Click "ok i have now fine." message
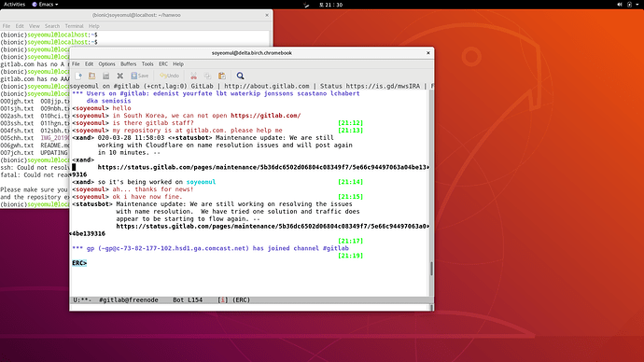The width and height of the screenshot is (644, 362). pos(147,197)
